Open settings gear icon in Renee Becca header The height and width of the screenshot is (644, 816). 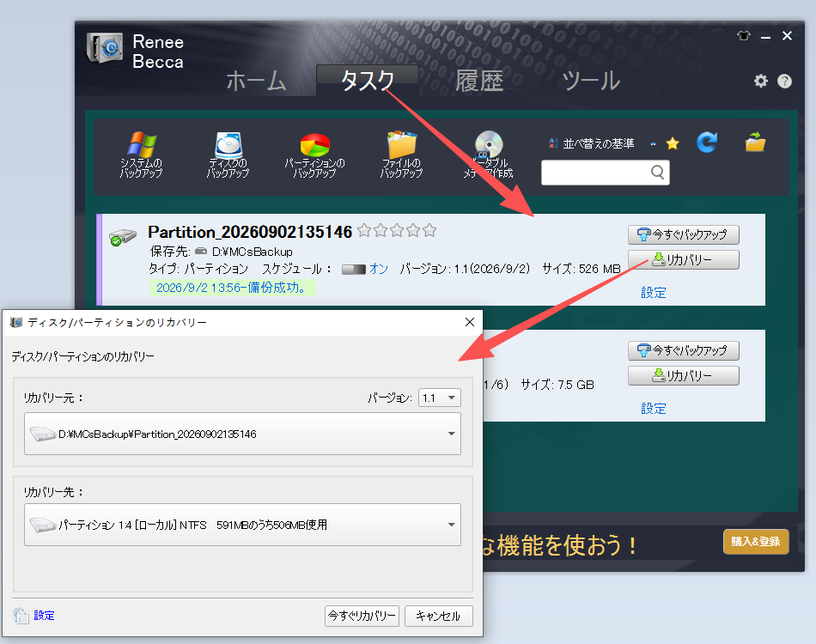(x=761, y=81)
